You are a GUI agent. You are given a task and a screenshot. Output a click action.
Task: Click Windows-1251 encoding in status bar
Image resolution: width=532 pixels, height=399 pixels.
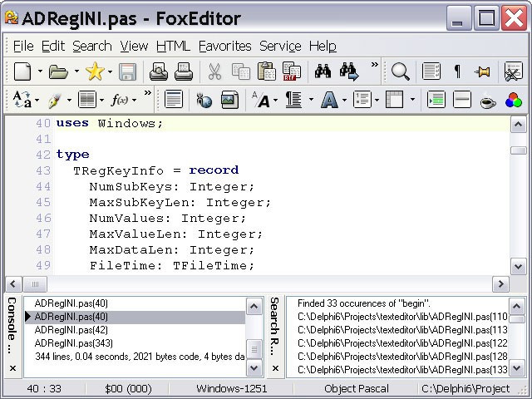pos(232,388)
